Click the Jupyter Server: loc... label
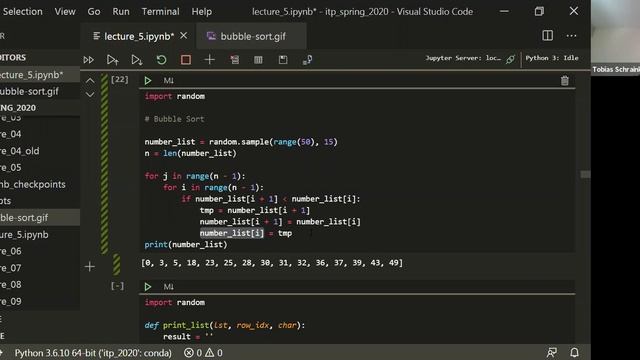Image resolution: width=640 pixels, height=360 pixels. pos(463,58)
